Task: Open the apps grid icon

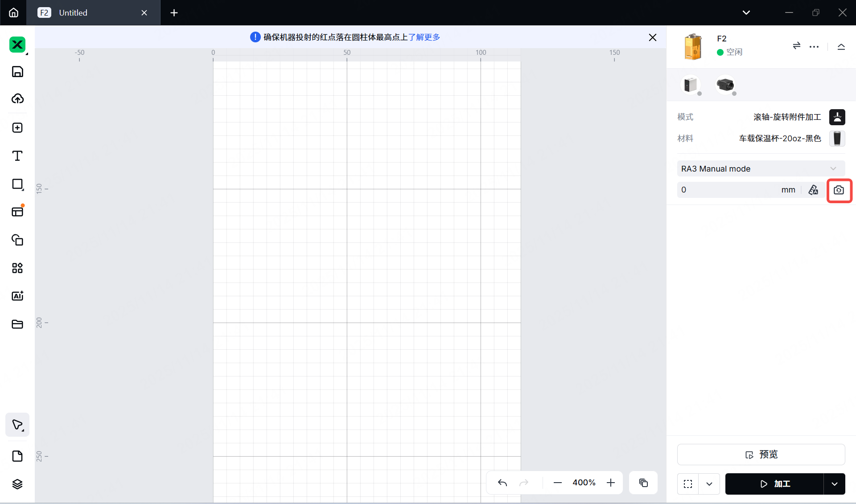Action: (x=17, y=268)
